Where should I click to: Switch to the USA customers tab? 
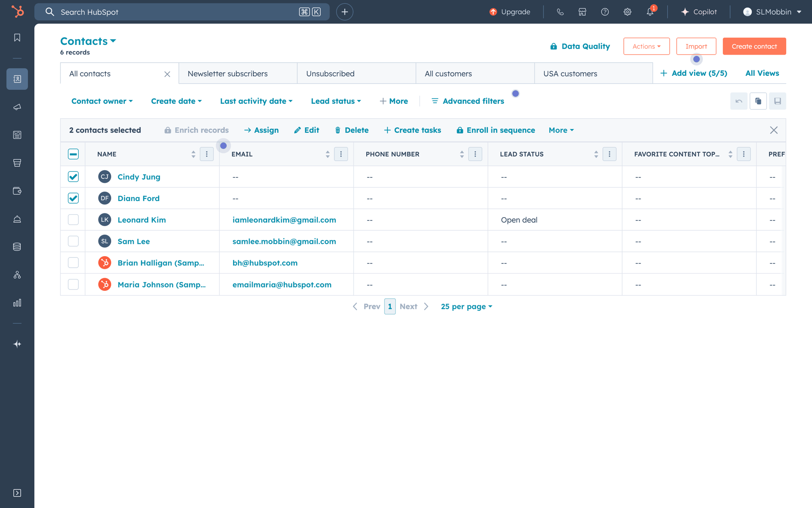click(x=594, y=74)
